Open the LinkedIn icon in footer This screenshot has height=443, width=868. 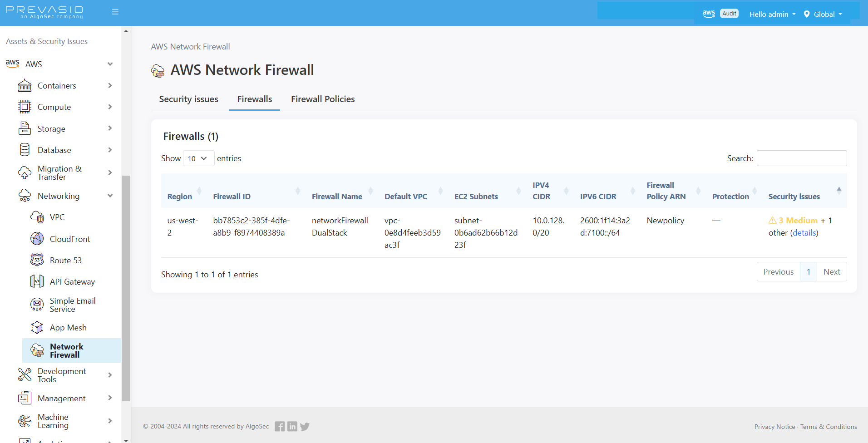tap(292, 426)
